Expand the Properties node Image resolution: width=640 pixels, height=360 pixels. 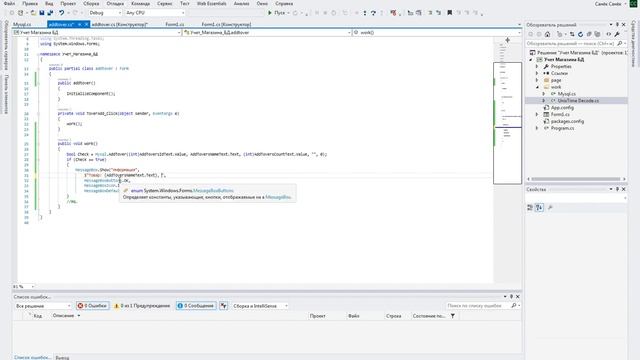point(537,67)
